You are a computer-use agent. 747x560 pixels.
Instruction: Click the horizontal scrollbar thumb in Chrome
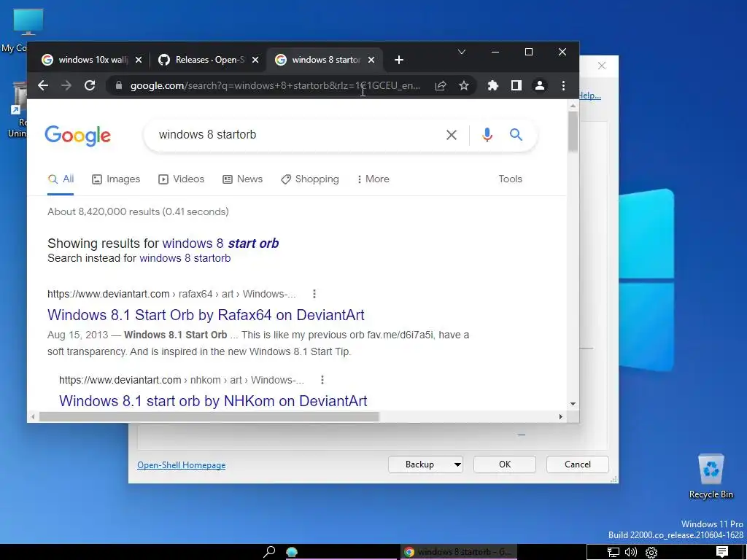pos(209,416)
